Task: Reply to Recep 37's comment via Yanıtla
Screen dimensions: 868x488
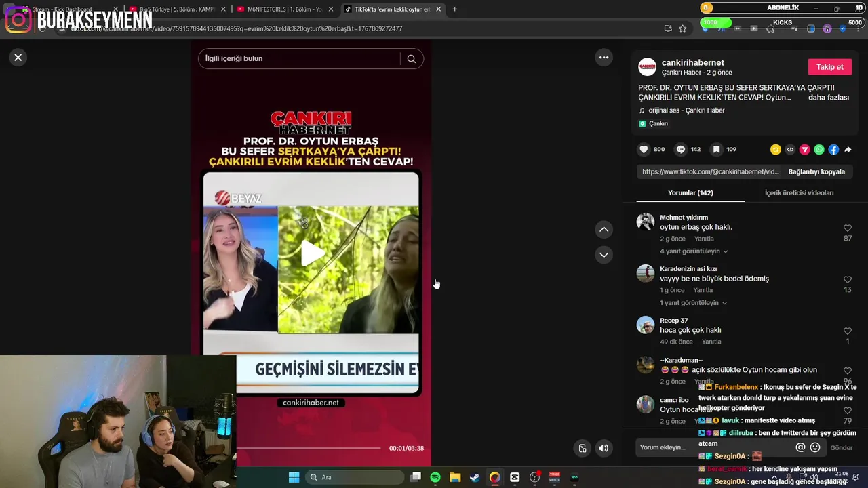Action: coord(711,342)
